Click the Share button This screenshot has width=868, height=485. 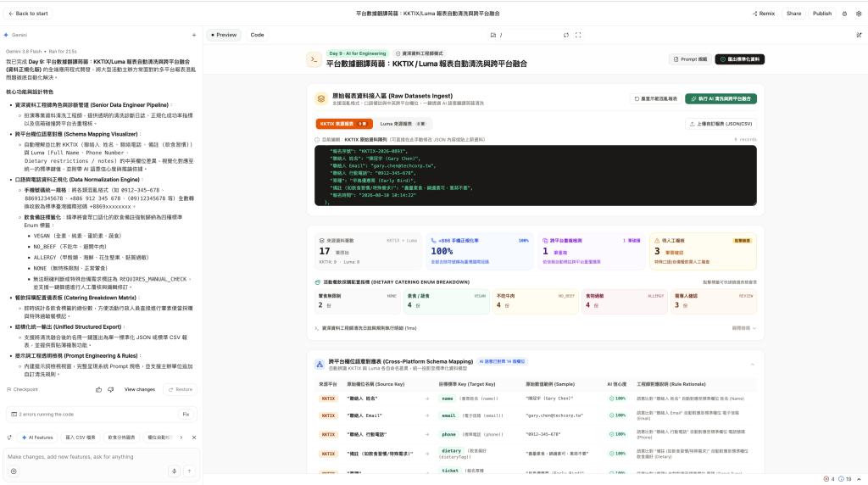pyautogui.click(x=793, y=14)
